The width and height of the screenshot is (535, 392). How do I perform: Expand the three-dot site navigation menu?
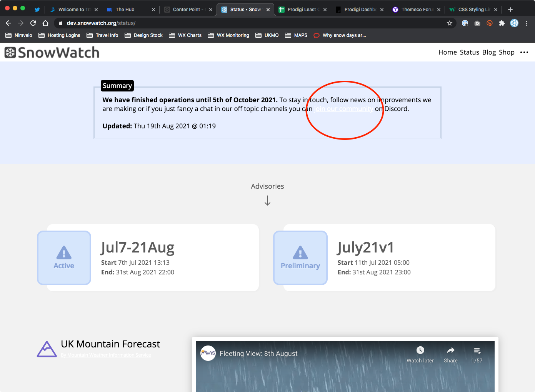coord(524,52)
